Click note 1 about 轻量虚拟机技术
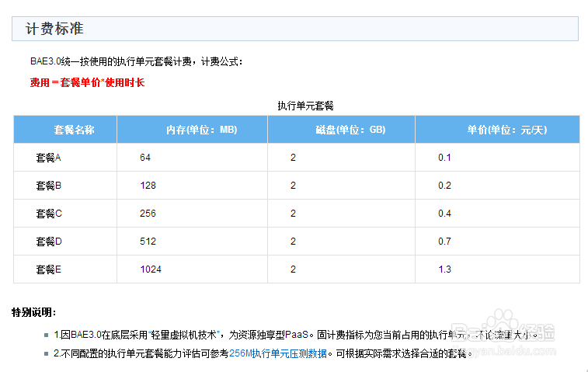This screenshot has height=372, width=588. (x=295, y=335)
